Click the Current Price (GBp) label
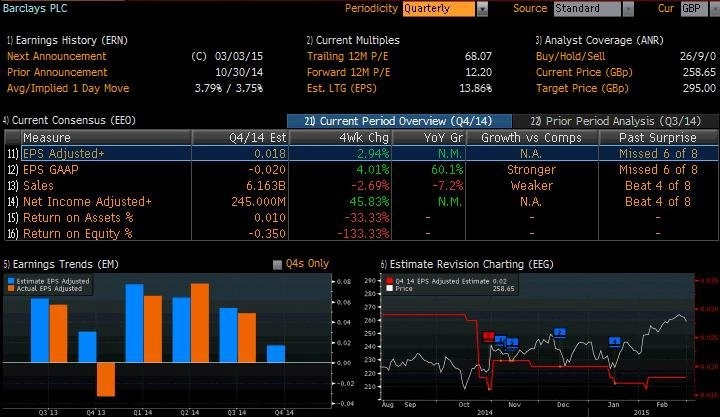 pos(584,73)
